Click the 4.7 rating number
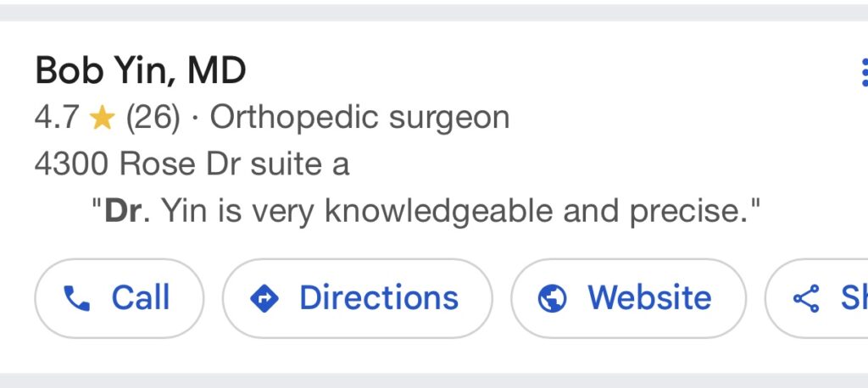Image resolution: width=868 pixels, height=388 pixels. point(56,119)
